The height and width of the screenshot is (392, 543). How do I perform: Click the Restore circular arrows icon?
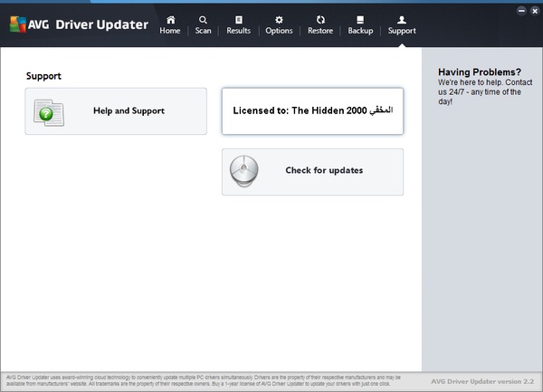[320, 19]
